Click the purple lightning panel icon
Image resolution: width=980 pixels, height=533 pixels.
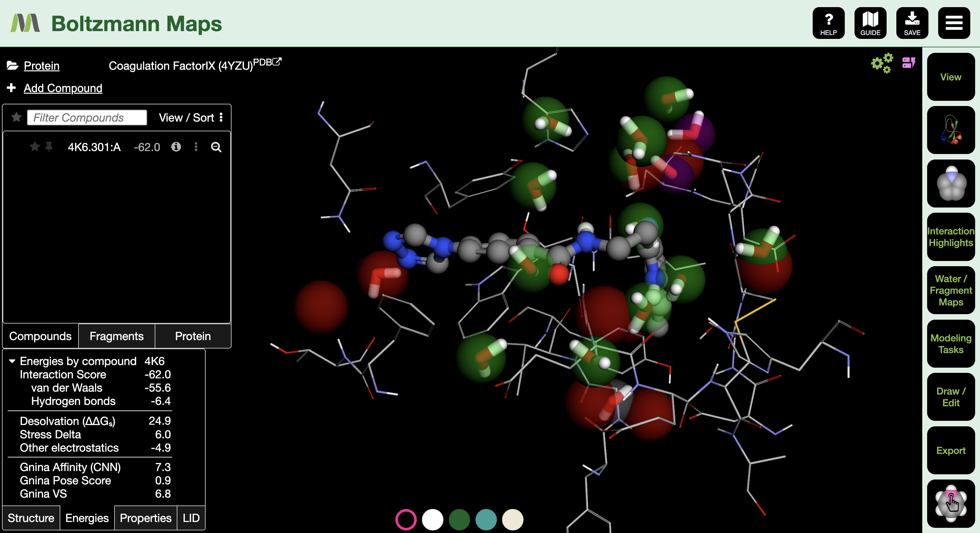click(x=908, y=62)
